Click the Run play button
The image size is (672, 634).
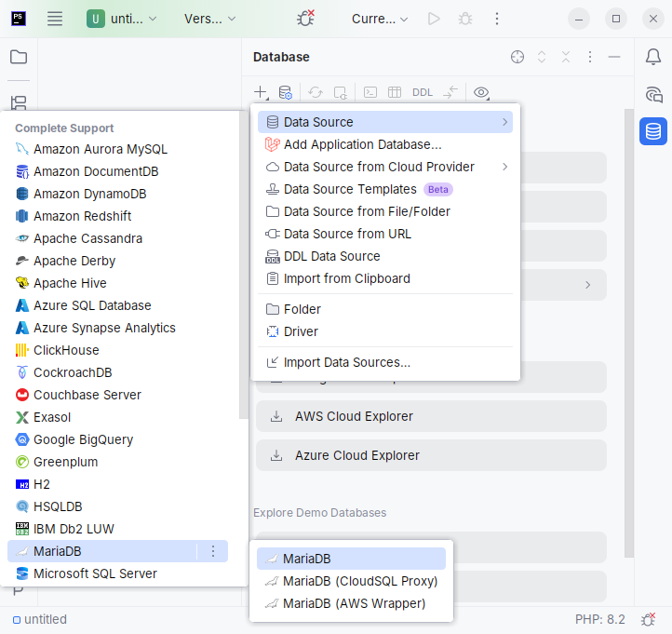tap(434, 19)
